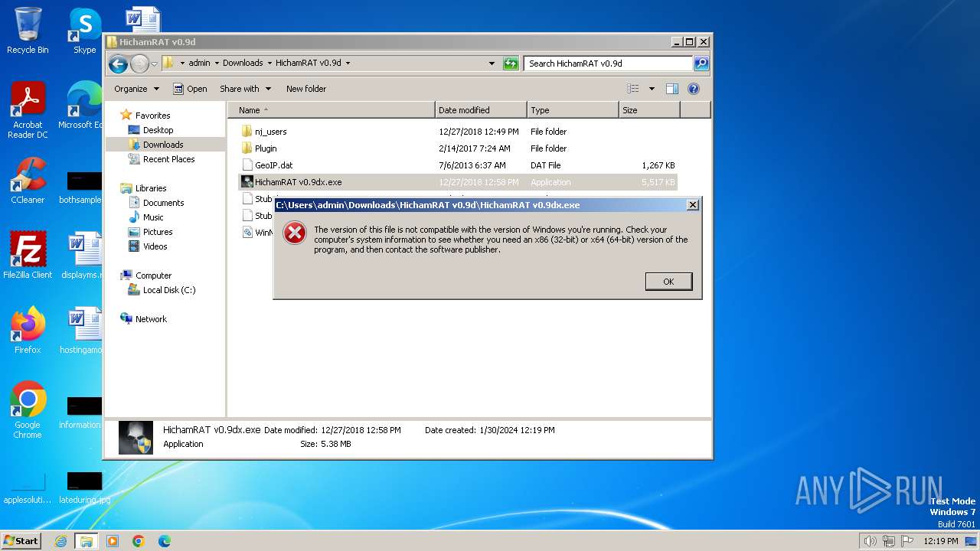Open the Organize menu
The image size is (980, 551).
(136, 89)
